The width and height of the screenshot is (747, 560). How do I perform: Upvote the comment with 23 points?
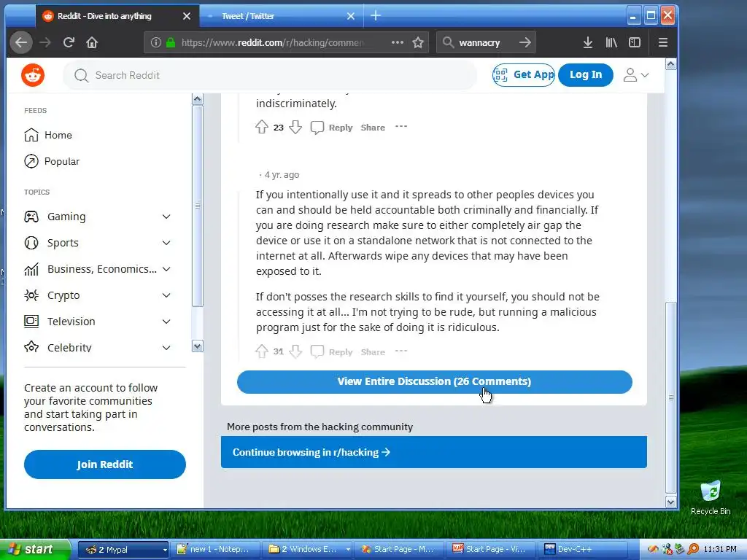pos(262,127)
